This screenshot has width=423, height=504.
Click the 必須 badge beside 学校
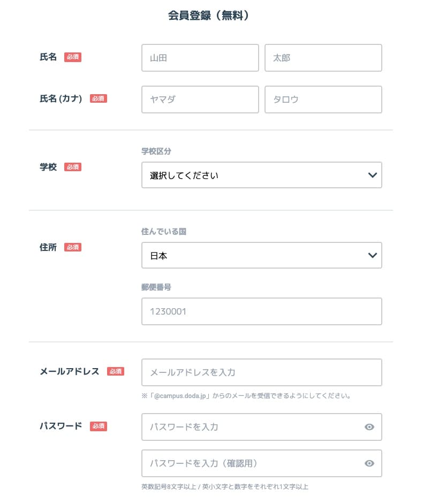click(x=73, y=167)
